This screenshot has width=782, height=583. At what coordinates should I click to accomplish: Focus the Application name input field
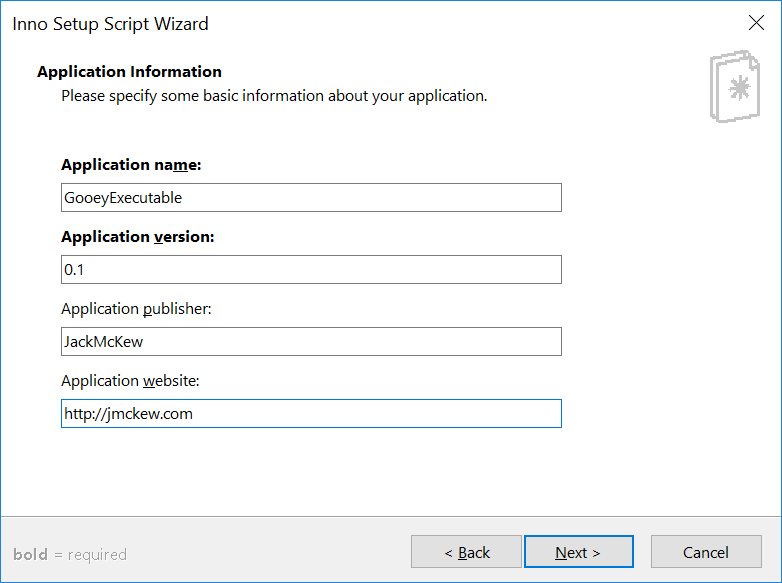(311, 197)
